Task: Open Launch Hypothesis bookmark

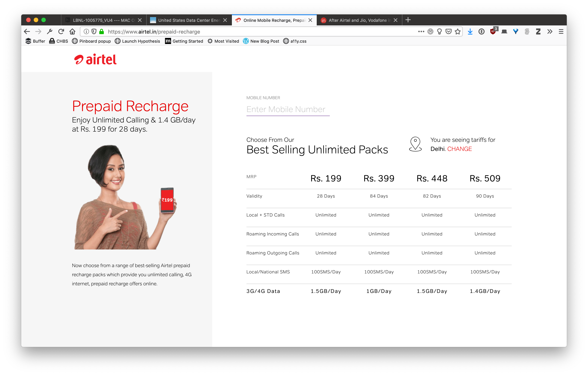Action: coord(138,41)
